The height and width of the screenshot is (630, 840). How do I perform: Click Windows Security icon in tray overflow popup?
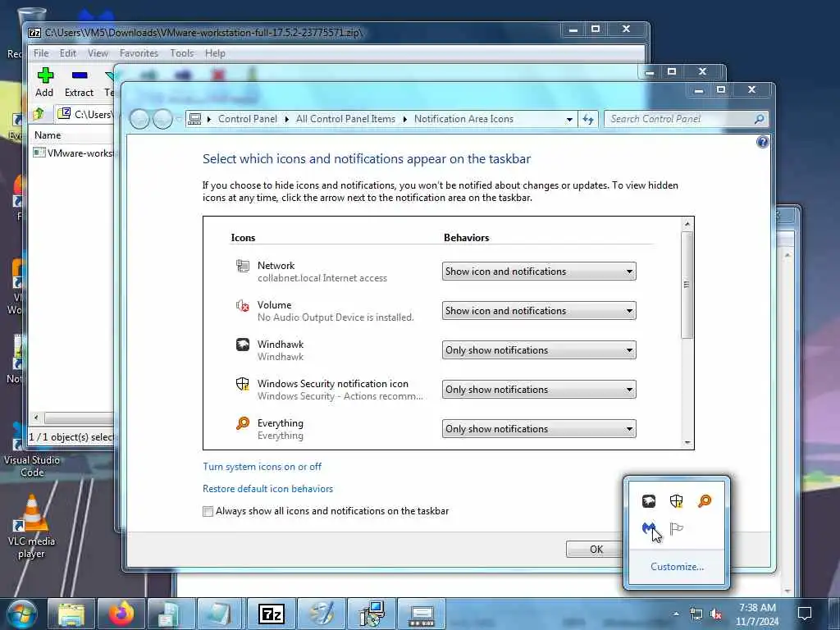click(x=677, y=501)
